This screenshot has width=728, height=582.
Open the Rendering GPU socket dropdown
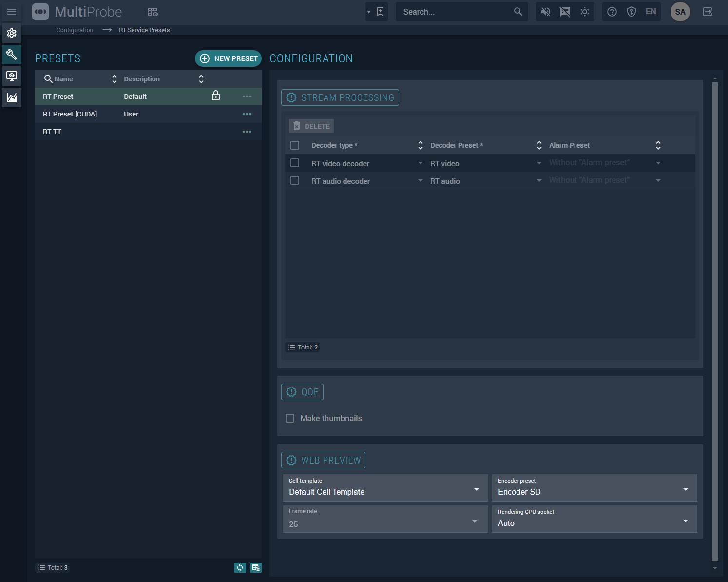tap(594, 519)
